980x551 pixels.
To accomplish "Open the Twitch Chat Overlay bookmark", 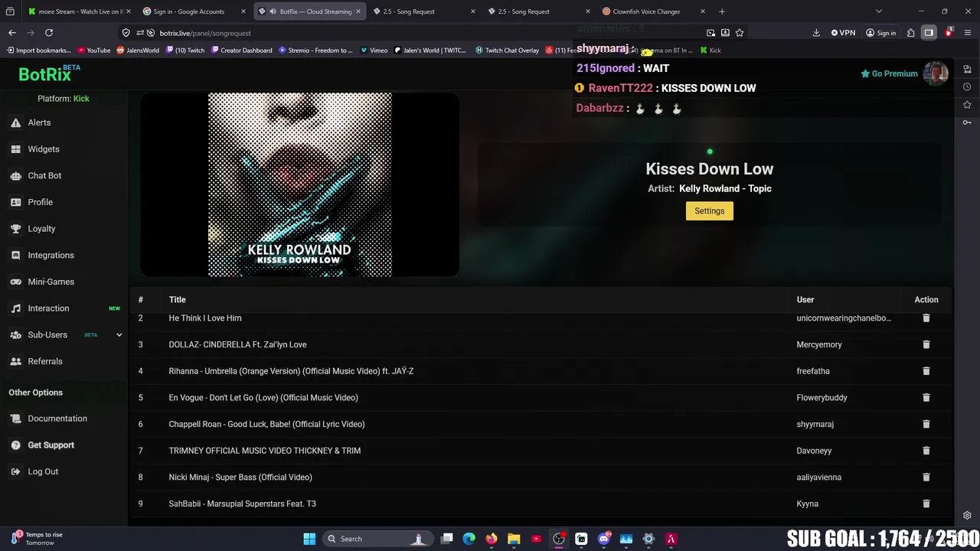I will pyautogui.click(x=507, y=51).
